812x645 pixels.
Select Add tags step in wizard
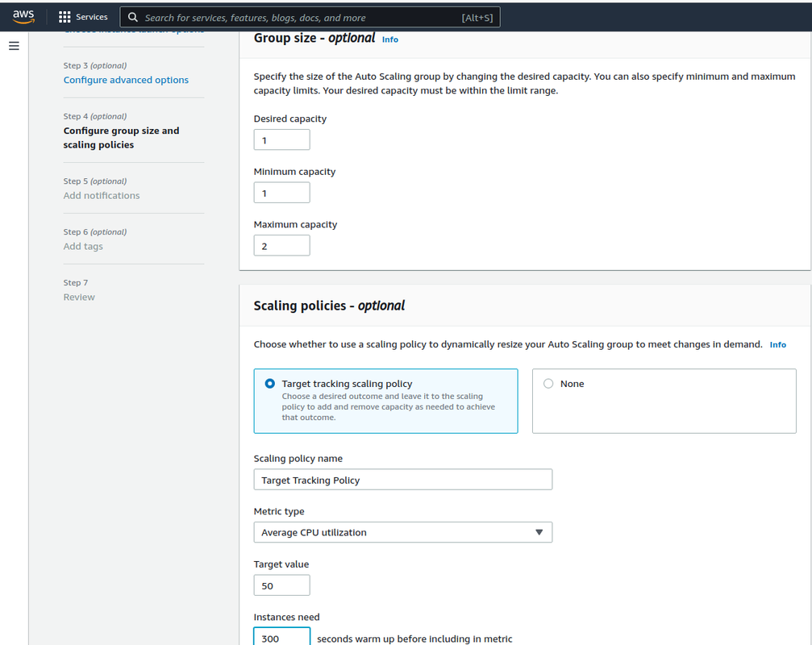[x=83, y=246]
